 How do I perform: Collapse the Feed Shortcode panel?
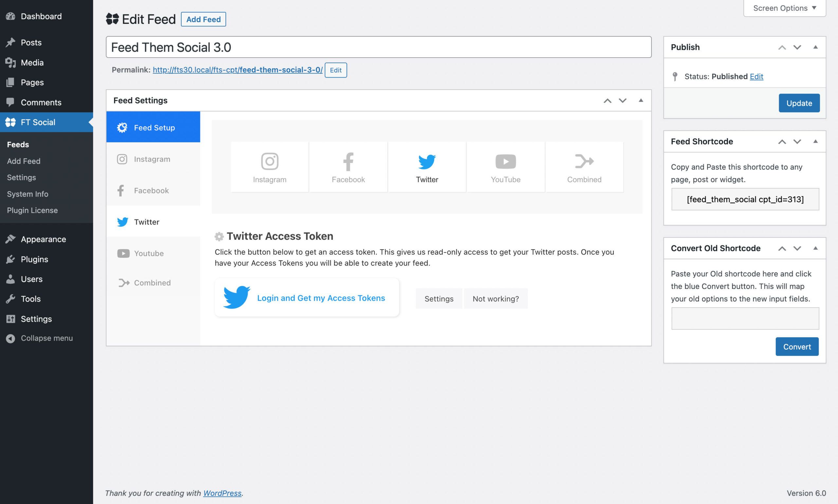point(815,141)
